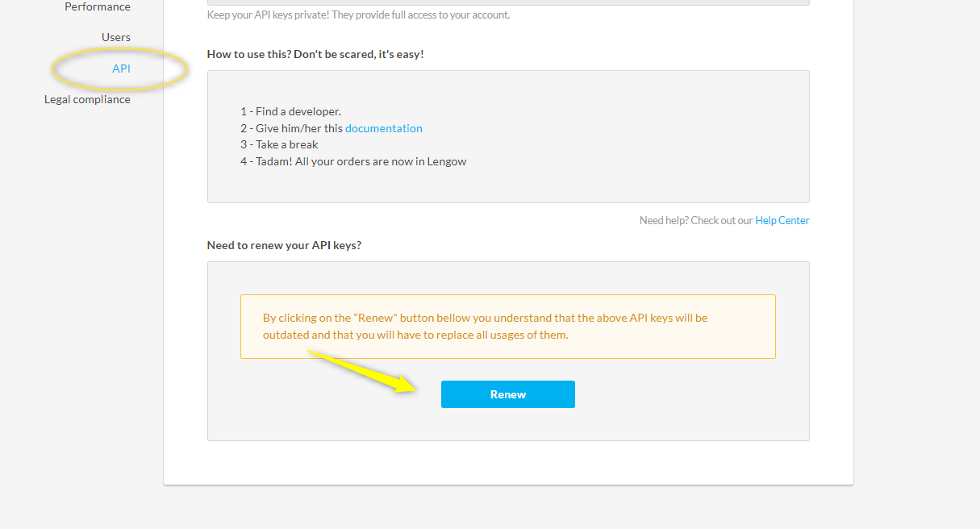Screen dimensions: 980x529
Task: Click the "How to use this?" heading
Action: [315, 54]
